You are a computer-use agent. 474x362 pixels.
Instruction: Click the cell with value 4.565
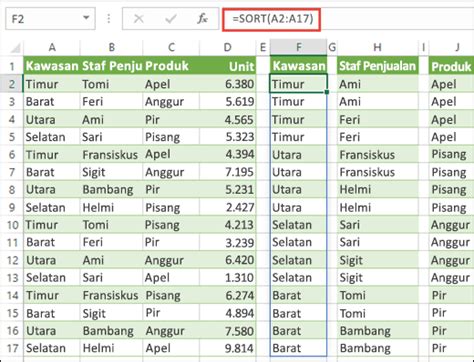point(227,119)
